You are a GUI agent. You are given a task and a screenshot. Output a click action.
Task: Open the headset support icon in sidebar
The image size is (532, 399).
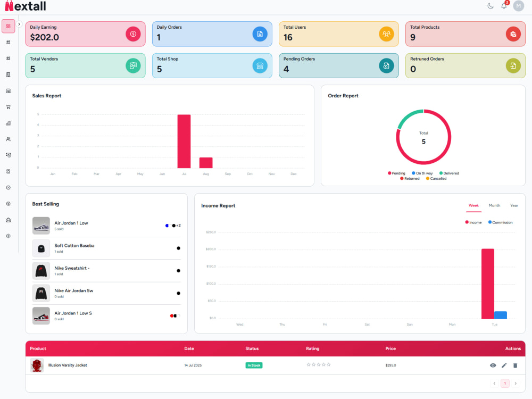point(8,220)
